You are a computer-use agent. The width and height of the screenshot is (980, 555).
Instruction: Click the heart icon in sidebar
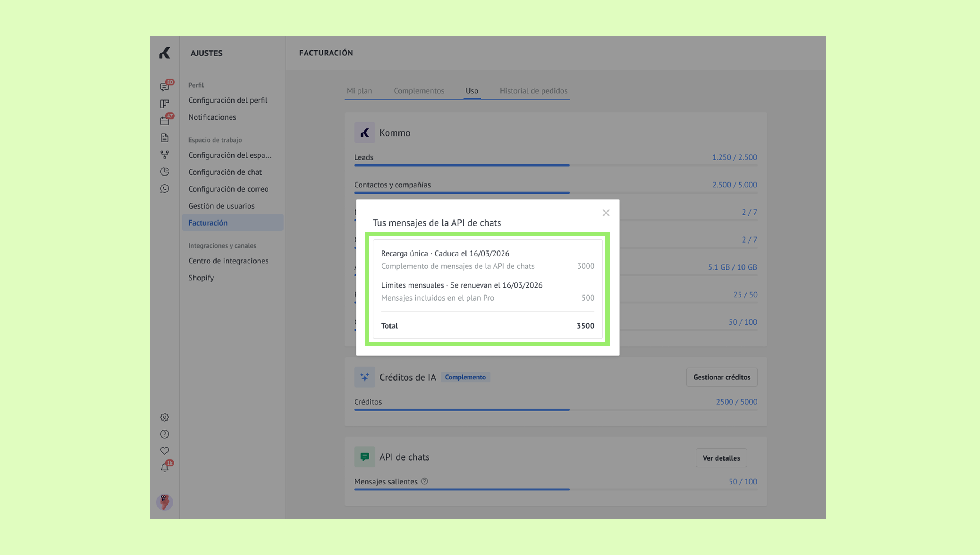point(165,451)
